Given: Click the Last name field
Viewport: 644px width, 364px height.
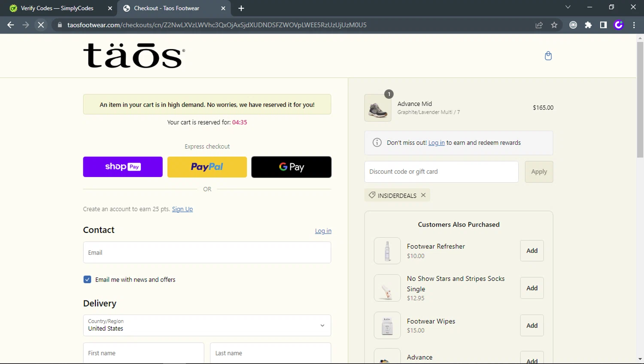Looking at the screenshot, I should tap(270, 353).
